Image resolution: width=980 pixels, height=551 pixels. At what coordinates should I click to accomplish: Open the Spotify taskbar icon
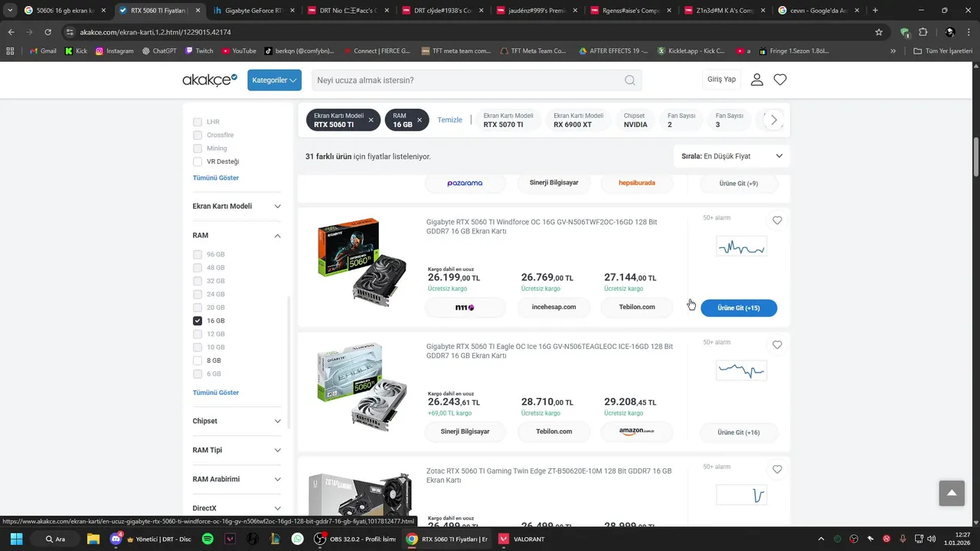[207, 539]
